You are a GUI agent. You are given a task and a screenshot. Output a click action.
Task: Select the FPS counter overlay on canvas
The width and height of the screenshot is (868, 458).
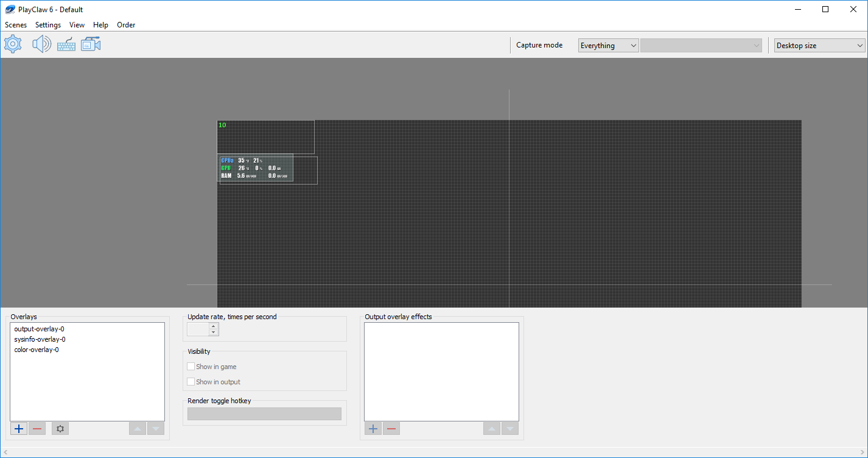pos(265,137)
